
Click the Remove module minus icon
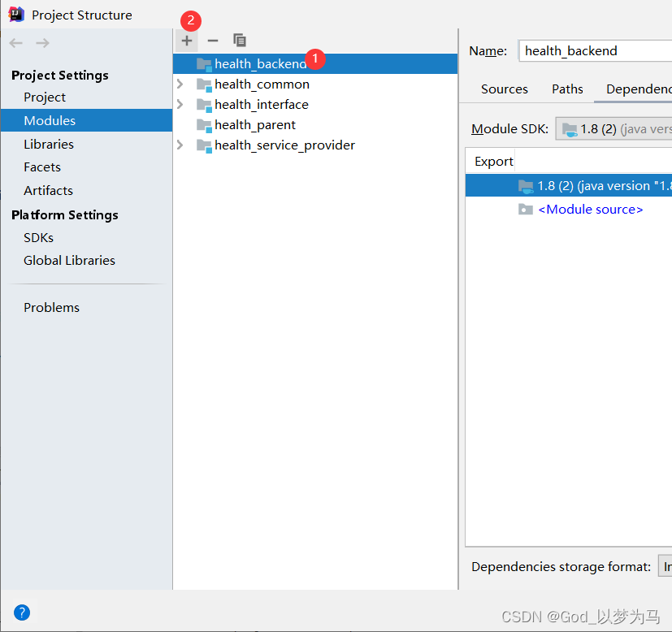coord(213,41)
